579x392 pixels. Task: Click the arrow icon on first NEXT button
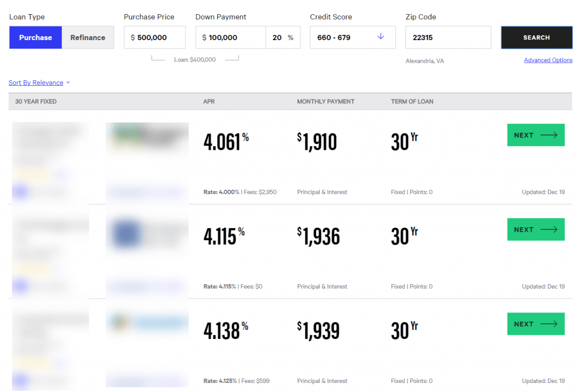tap(548, 135)
